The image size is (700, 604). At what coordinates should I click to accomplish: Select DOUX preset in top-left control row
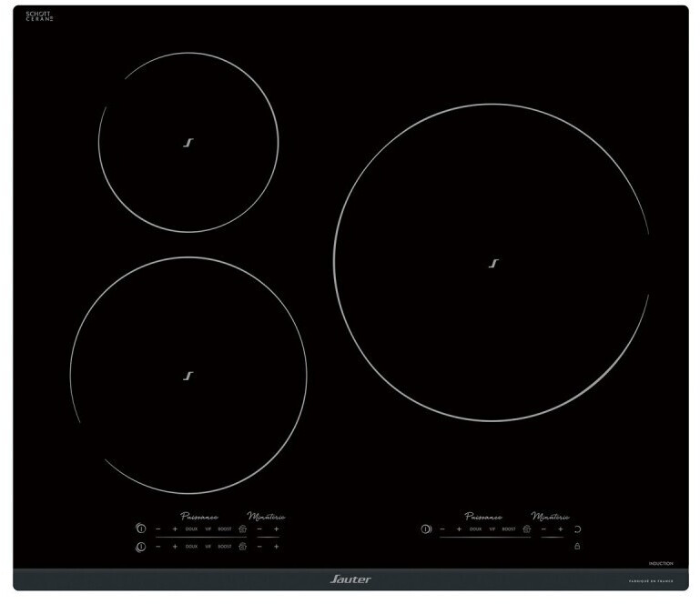191,528
